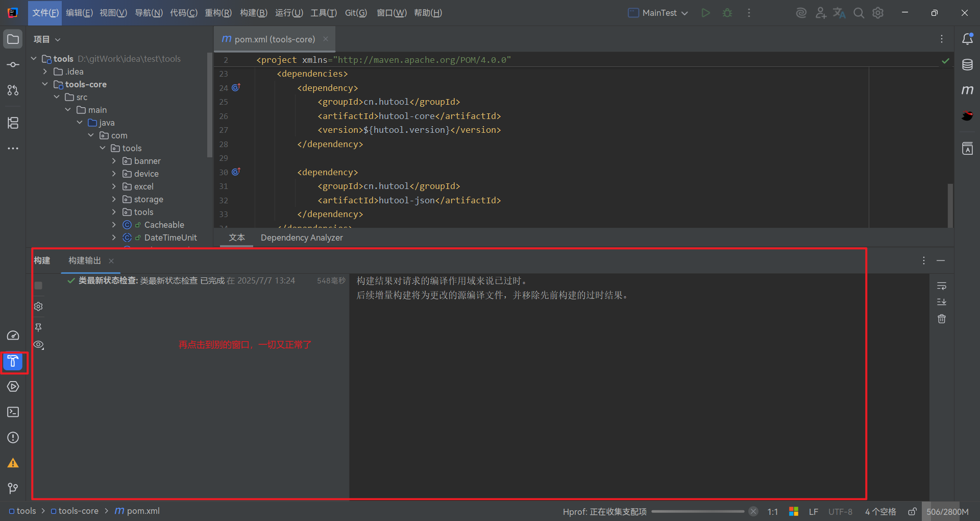Screen dimensions: 980x521
Task: Open the Problems tool window icon
Action: coord(13,438)
